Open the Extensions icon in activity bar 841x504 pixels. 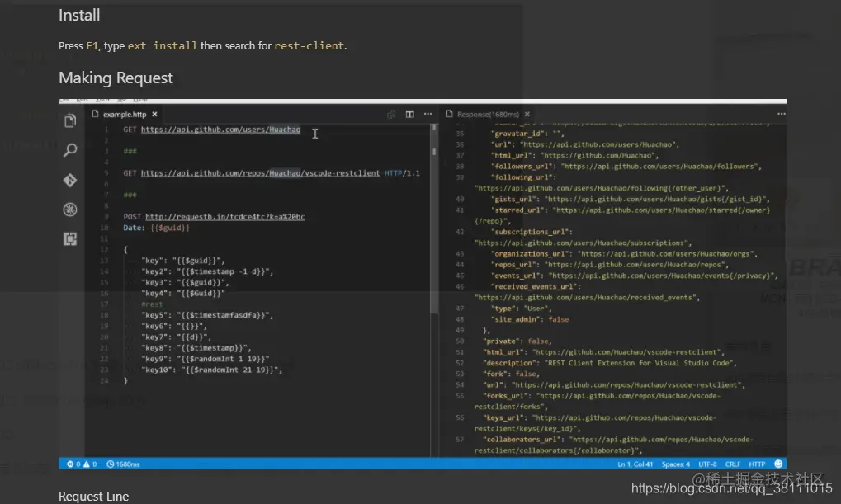coord(69,239)
